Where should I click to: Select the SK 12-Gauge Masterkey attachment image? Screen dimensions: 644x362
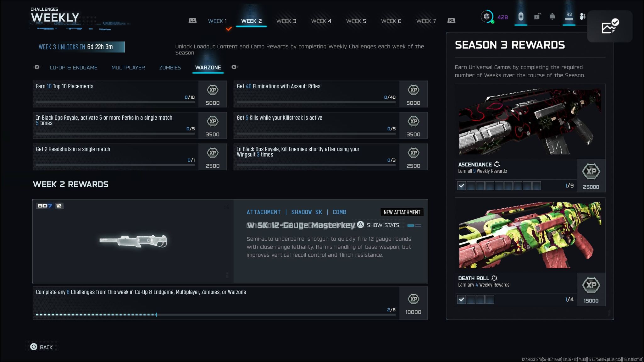pyautogui.click(x=133, y=241)
